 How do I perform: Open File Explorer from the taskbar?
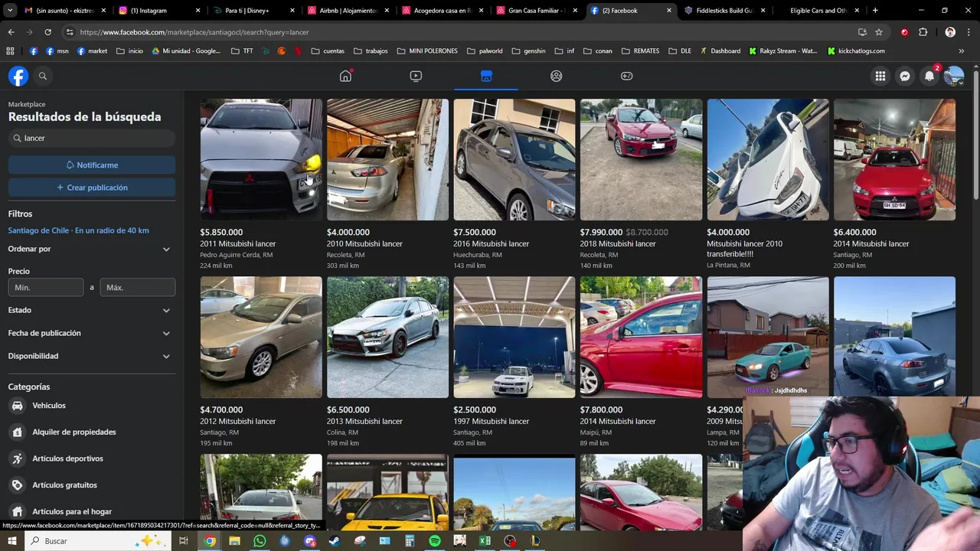(x=234, y=541)
